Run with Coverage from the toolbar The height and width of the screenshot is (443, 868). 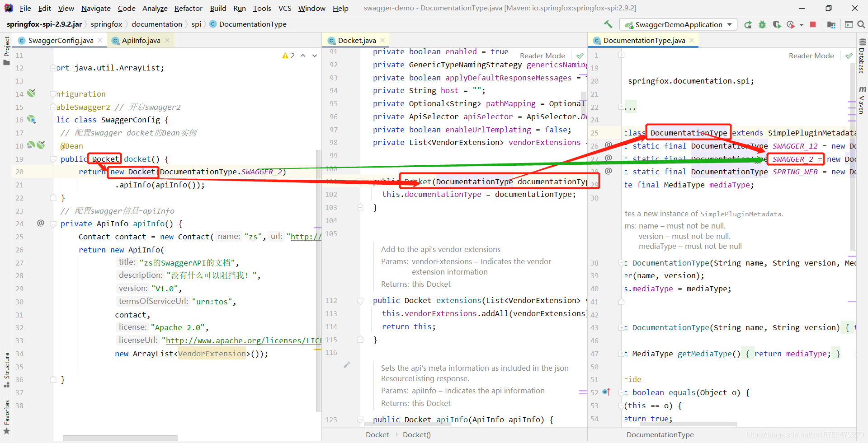(777, 25)
